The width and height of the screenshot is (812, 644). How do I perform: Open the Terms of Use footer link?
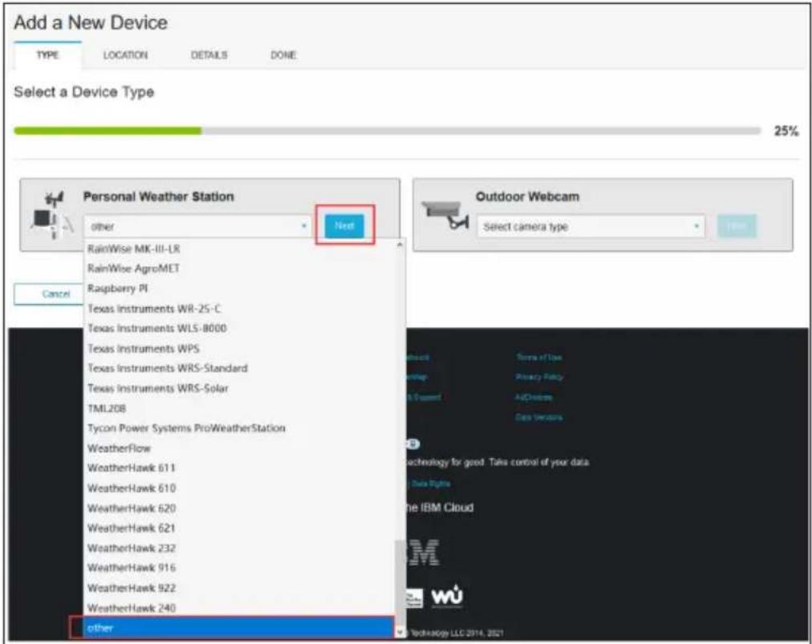click(538, 357)
